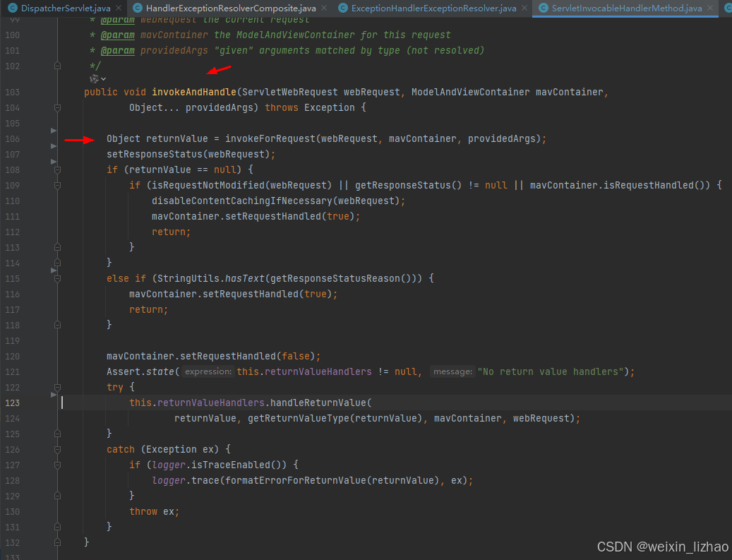The width and height of the screenshot is (732, 560).
Task: Click the fold end marker at line 113
Action: tap(57, 247)
